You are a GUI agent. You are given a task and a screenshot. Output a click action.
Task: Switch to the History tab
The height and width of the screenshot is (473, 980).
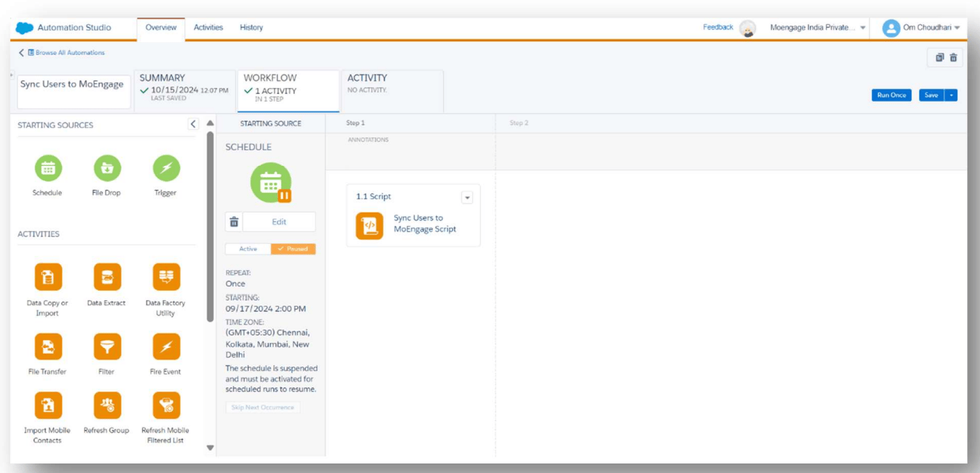251,28
